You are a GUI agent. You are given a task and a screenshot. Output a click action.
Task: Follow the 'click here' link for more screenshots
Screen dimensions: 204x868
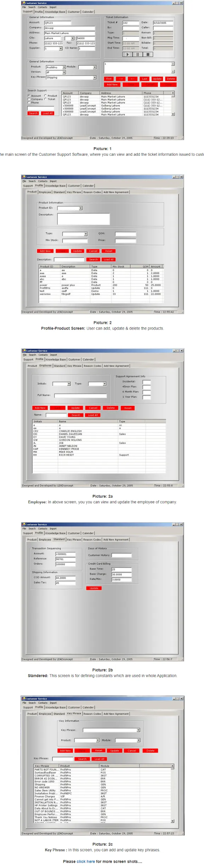[86, 861]
